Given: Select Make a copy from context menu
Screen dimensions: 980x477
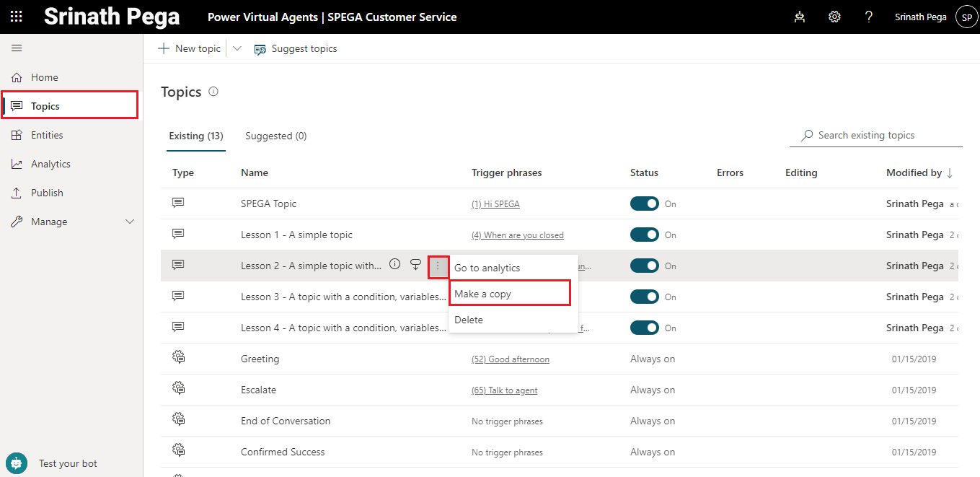Looking at the screenshot, I should click(x=509, y=294).
